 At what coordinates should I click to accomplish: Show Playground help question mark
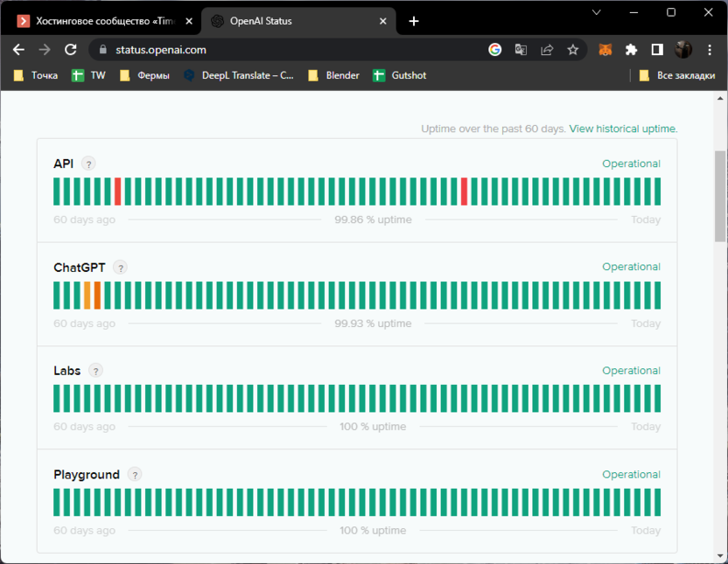pos(135,475)
